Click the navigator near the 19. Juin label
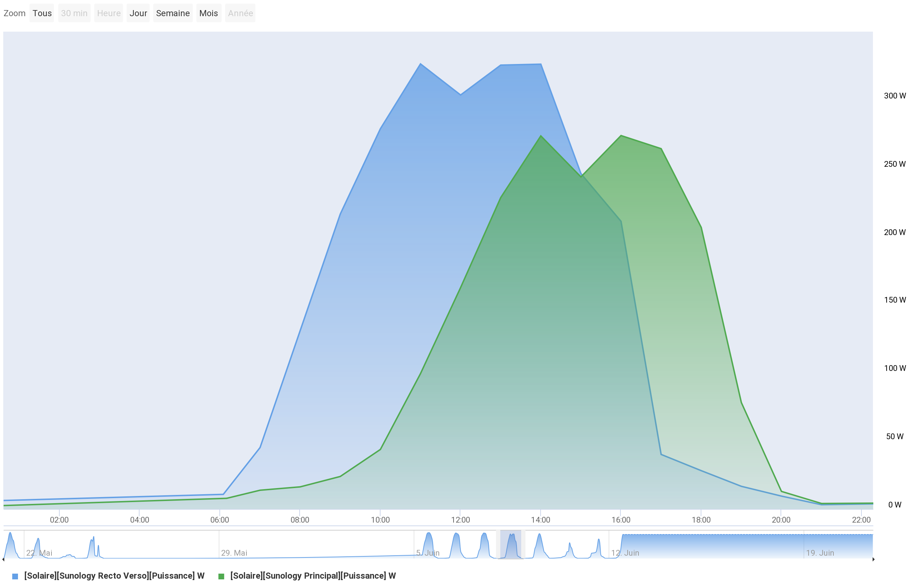 pyautogui.click(x=820, y=552)
